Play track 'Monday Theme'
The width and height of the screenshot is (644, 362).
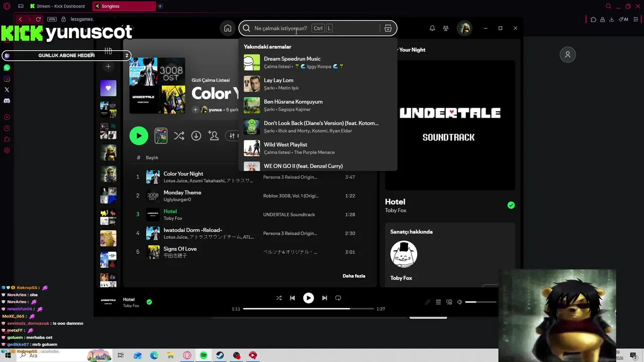click(250, 196)
